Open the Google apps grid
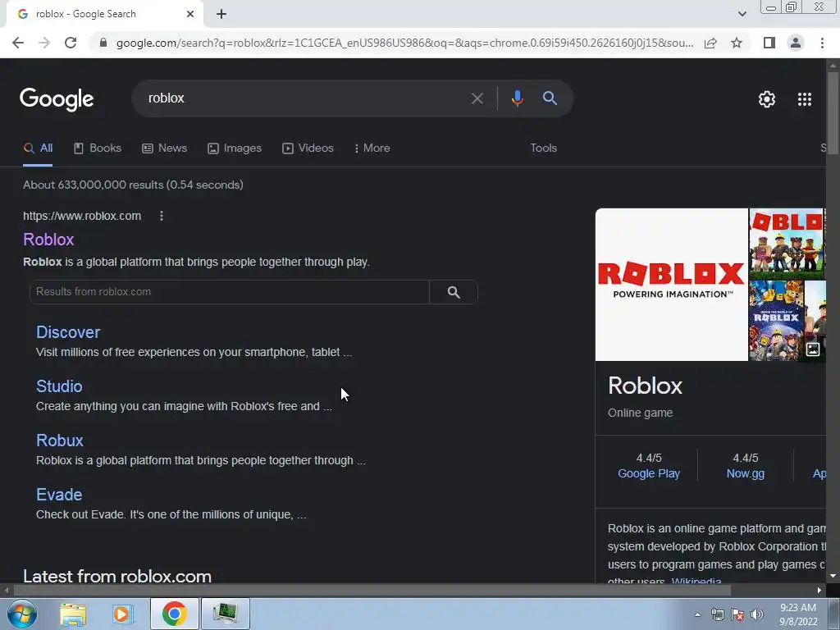 (805, 99)
